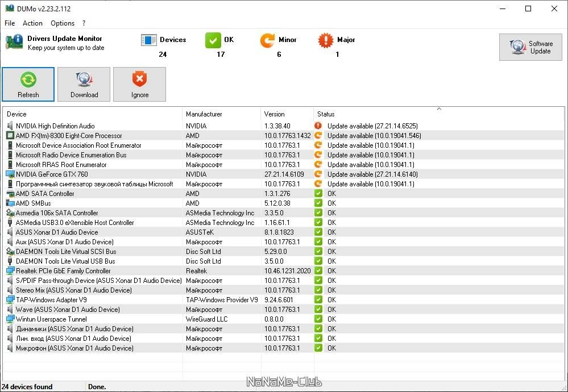Screen dimensions: 568x392
Task: Select Лин. вход (ASUS Xonar D1) row
Action: (x=284, y=339)
